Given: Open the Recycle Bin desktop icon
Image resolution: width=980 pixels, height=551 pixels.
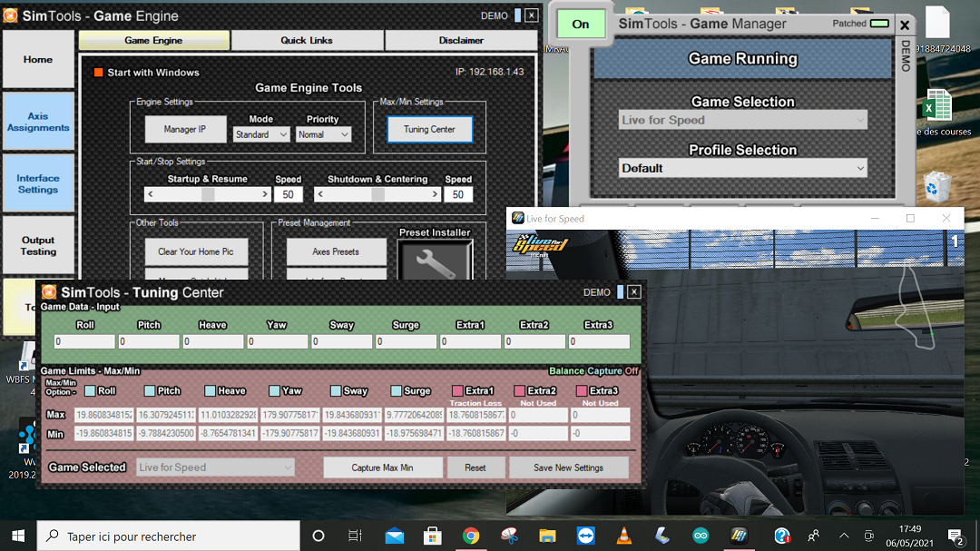Looking at the screenshot, I should (936, 186).
